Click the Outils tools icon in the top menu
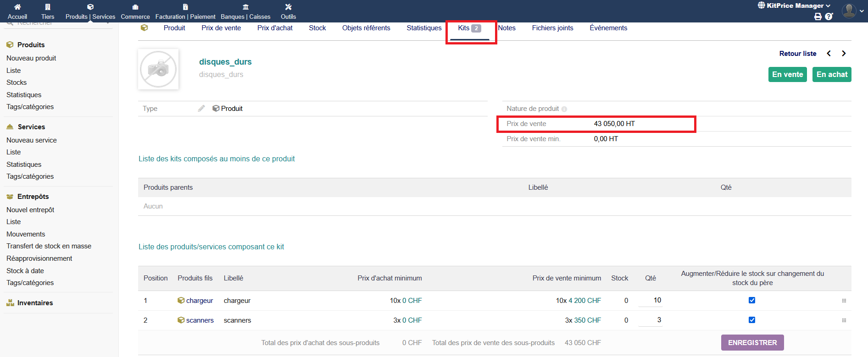The image size is (868, 357). 288,7
